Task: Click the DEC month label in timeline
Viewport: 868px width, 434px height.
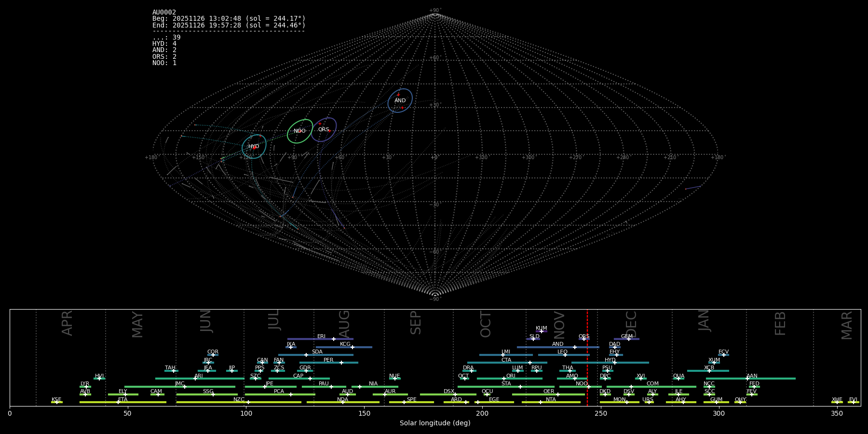Action: pyautogui.click(x=631, y=324)
